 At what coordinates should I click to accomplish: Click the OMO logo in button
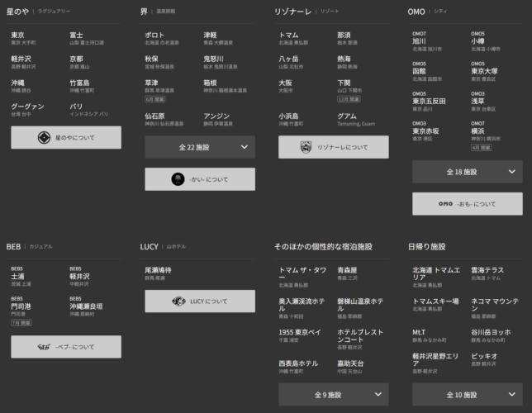pos(445,204)
